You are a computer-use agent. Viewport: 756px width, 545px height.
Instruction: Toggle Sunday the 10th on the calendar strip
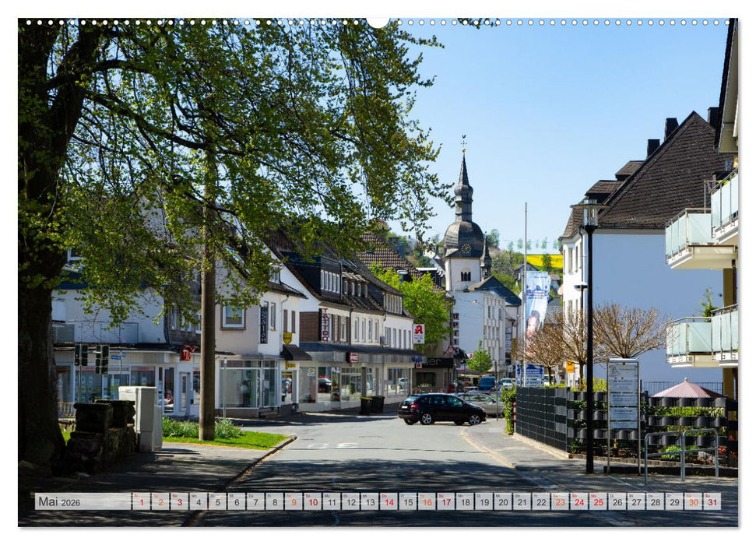[311, 503]
